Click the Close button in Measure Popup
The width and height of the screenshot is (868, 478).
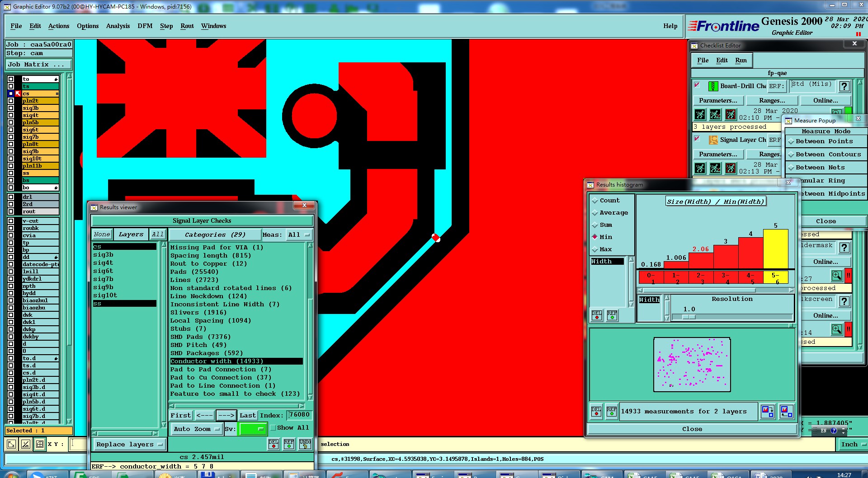tap(826, 221)
